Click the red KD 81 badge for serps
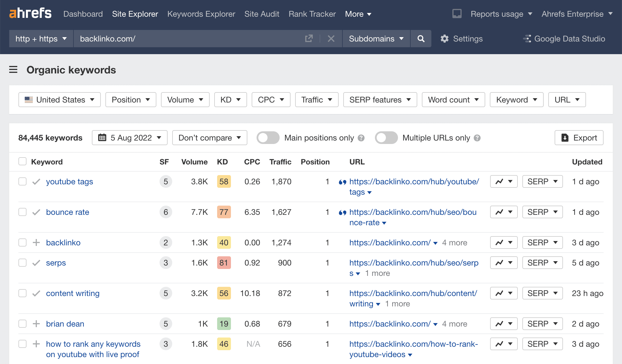 click(224, 262)
